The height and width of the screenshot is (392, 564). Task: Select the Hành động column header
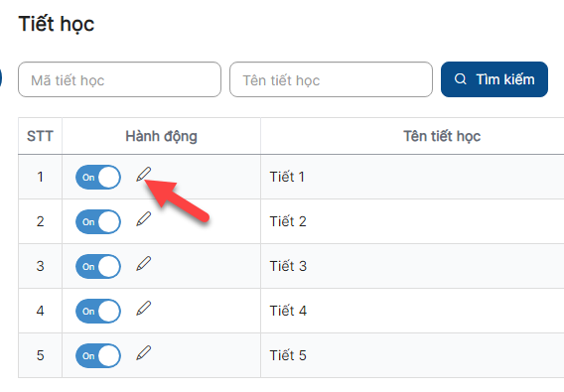tap(161, 136)
